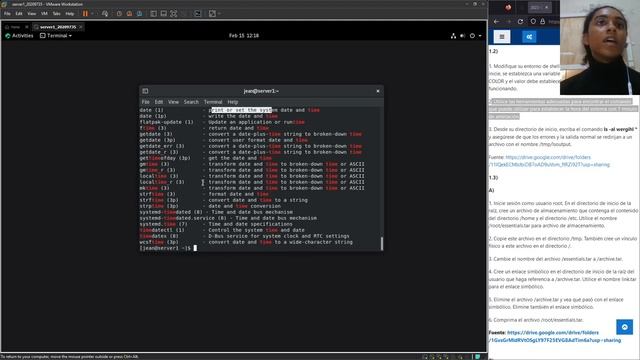The image size is (640, 360).
Task: Open the VMware Edit menu
Action: 19,13
